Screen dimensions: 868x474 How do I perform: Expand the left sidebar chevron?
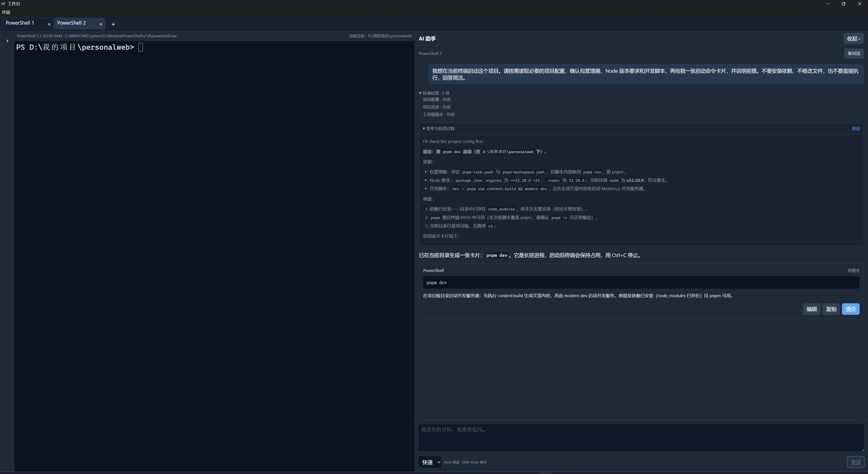7,41
